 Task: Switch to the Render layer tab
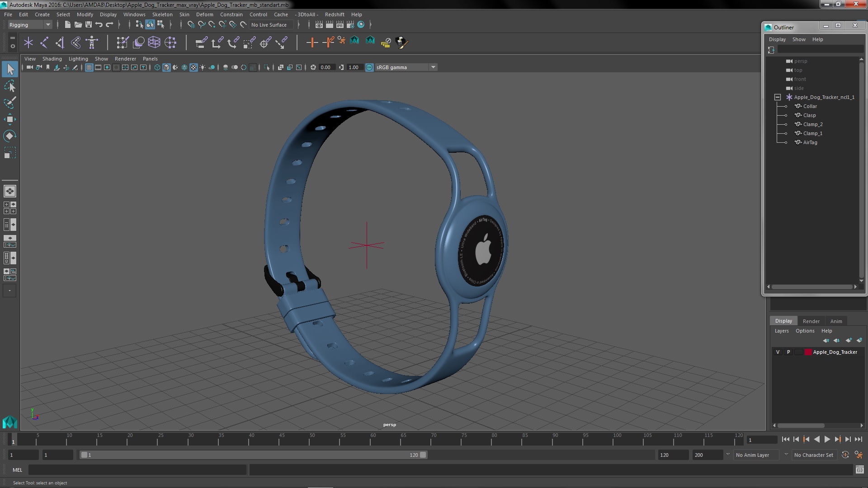tap(811, 321)
